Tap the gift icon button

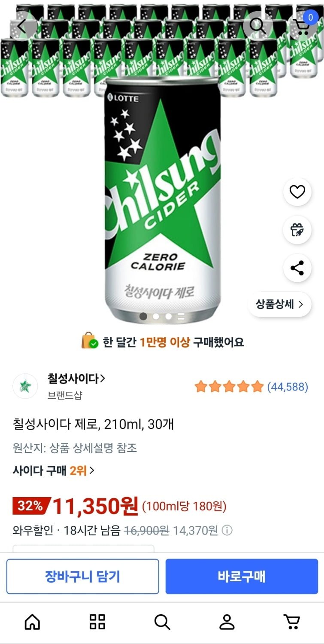point(297,230)
